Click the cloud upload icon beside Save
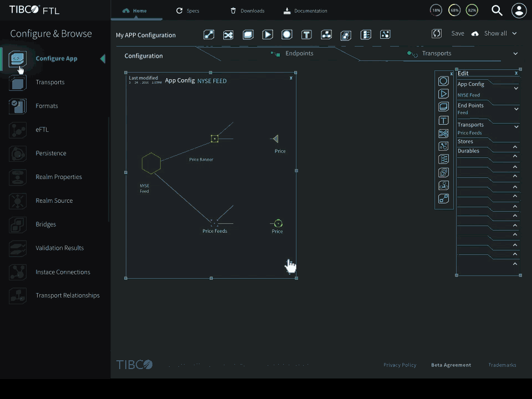This screenshot has width=532, height=399. pyautogui.click(x=475, y=34)
